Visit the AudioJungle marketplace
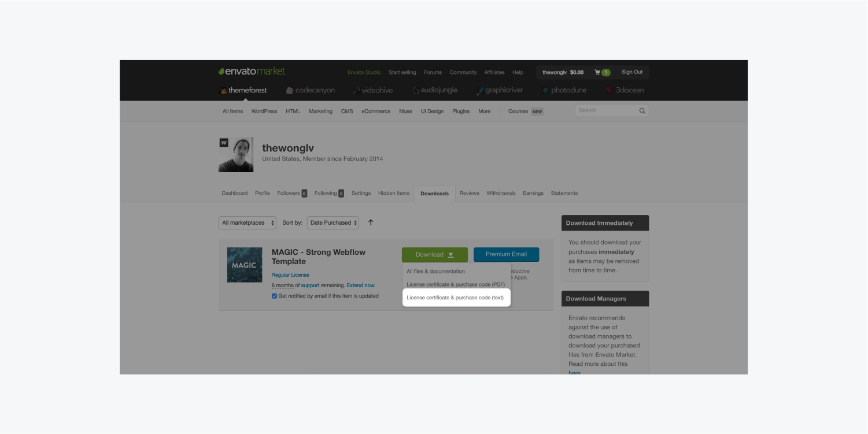Image resolution: width=868 pixels, height=434 pixels. point(435,90)
